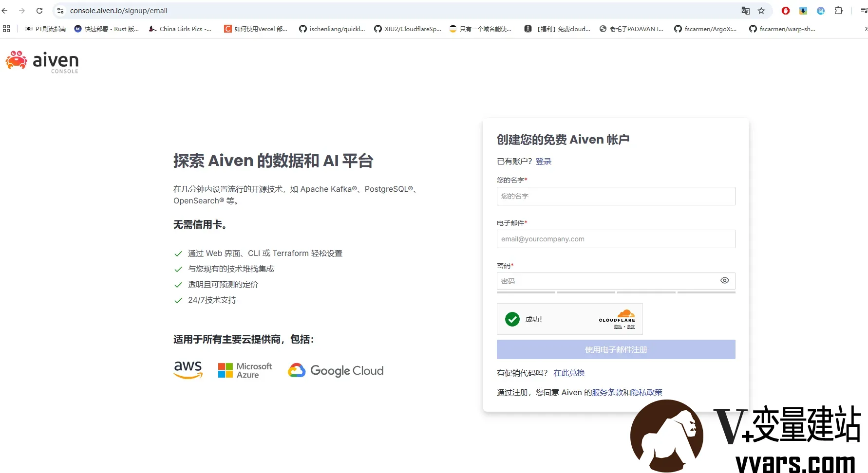Open the 快速部署 - Rust bookmark

[107, 29]
